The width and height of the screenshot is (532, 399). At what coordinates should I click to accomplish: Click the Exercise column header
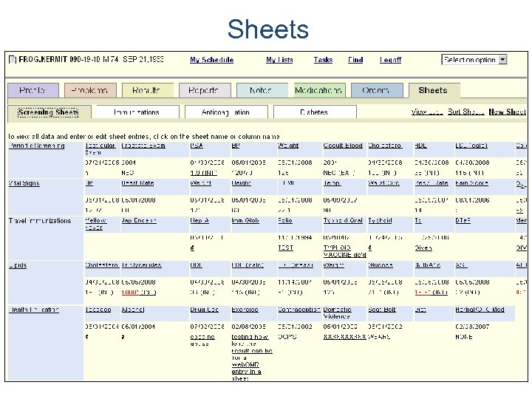coord(245,310)
